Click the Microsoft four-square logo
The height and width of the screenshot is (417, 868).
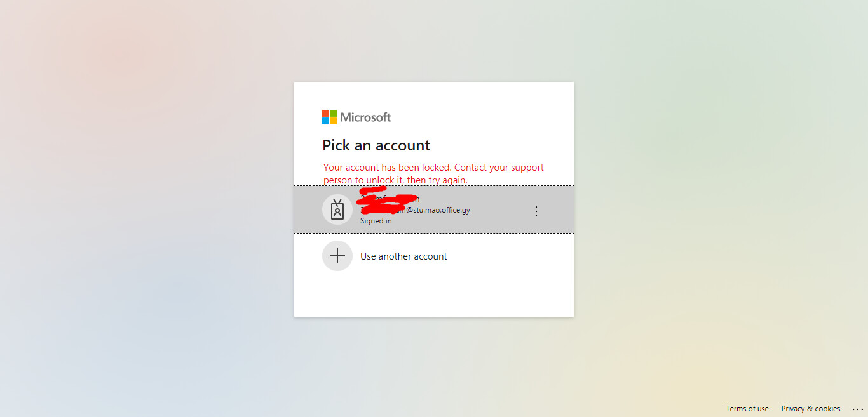tap(329, 117)
